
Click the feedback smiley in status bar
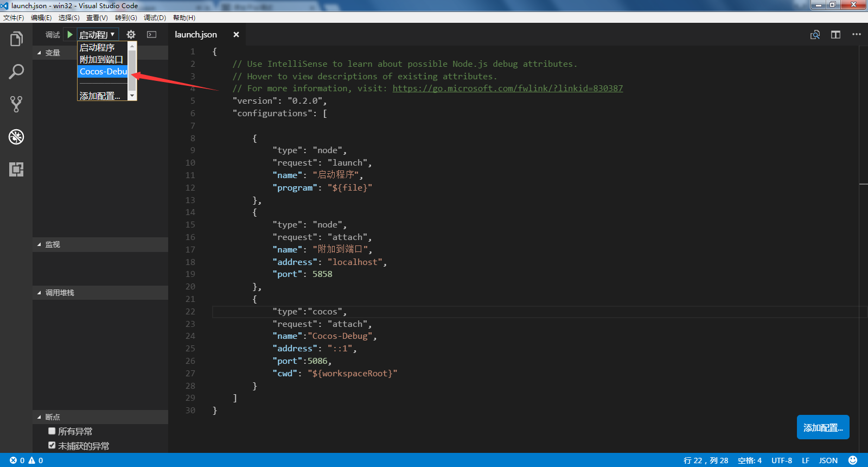(853, 460)
